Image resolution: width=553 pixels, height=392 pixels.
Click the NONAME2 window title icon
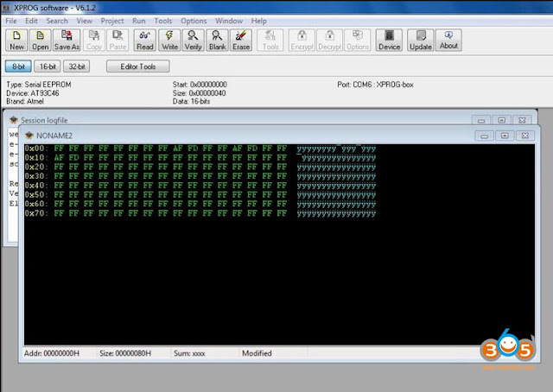(x=29, y=136)
